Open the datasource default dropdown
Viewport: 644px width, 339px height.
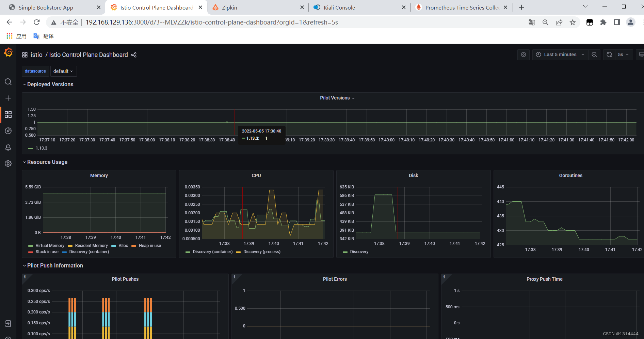[63, 71]
